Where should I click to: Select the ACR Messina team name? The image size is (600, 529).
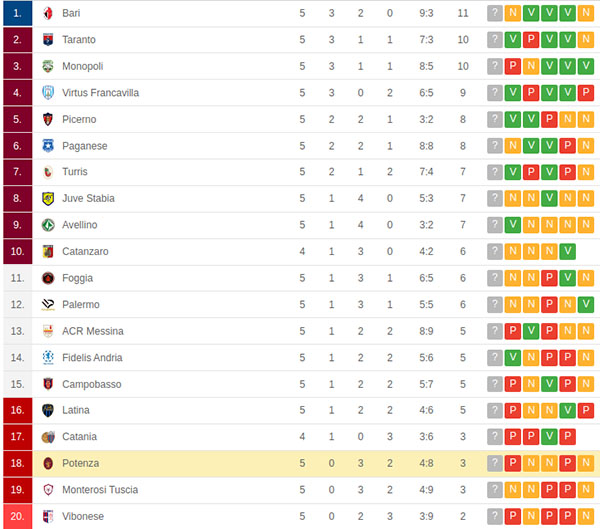[x=93, y=331]
